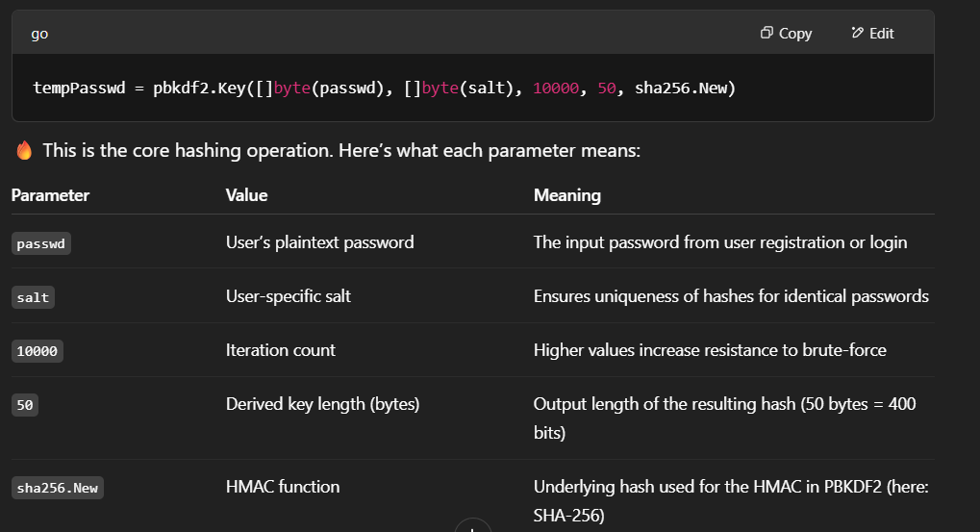Click the 'Iteration count' table cell
This screenshot has width=980, height=532.
pos(280,350)
